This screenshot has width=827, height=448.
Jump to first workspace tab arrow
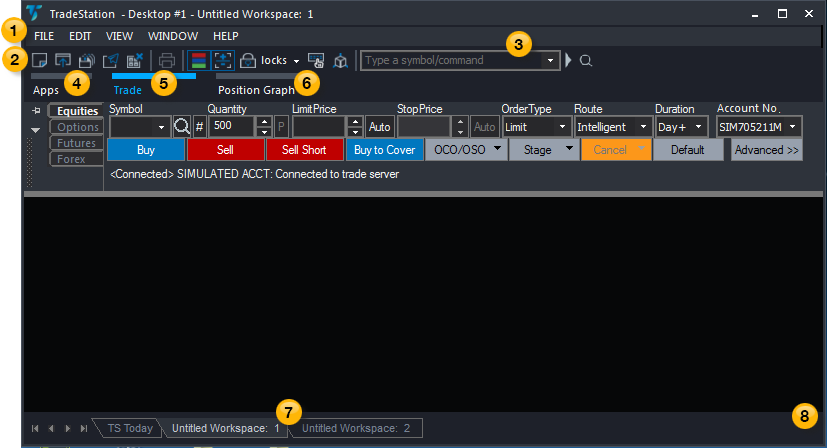35,428
